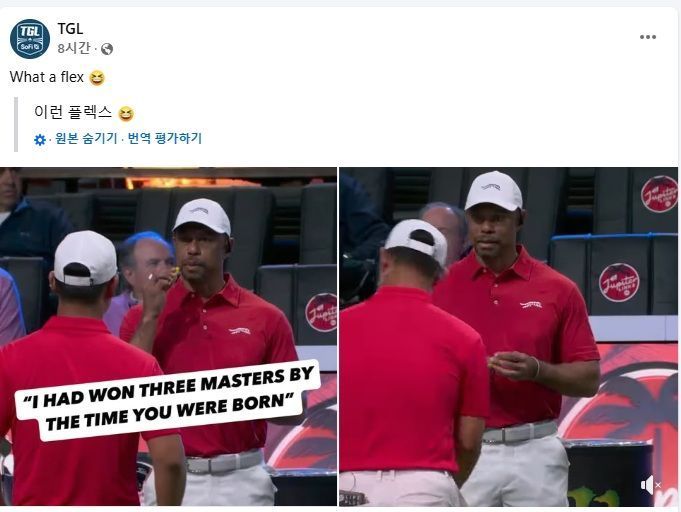
Task: Click the translated text '이런 플렉스'
Action: (x=73, y=112)
